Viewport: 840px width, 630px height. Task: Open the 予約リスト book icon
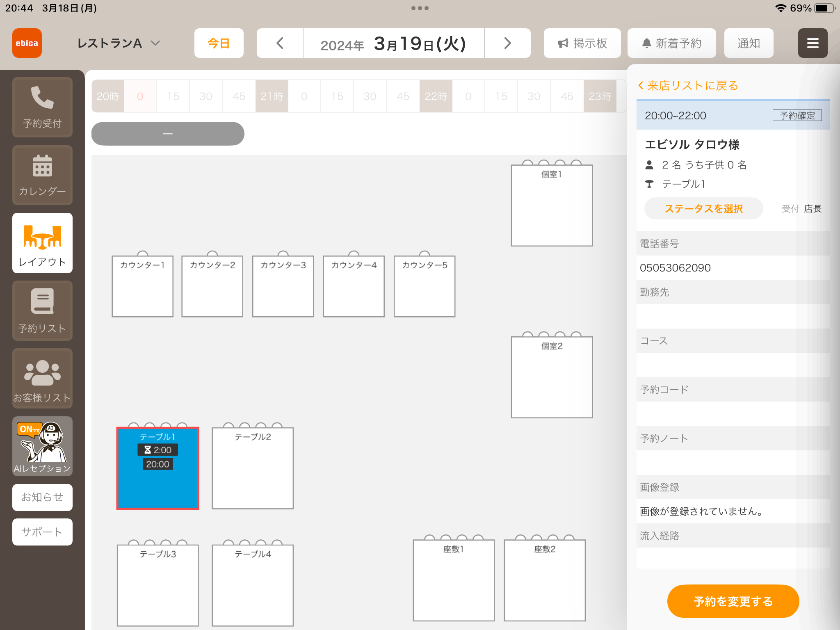[x=42, y=311]
